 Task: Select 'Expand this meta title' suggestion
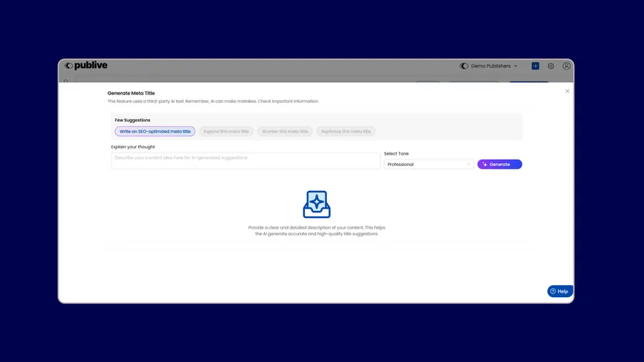click(x=226, y=132)
